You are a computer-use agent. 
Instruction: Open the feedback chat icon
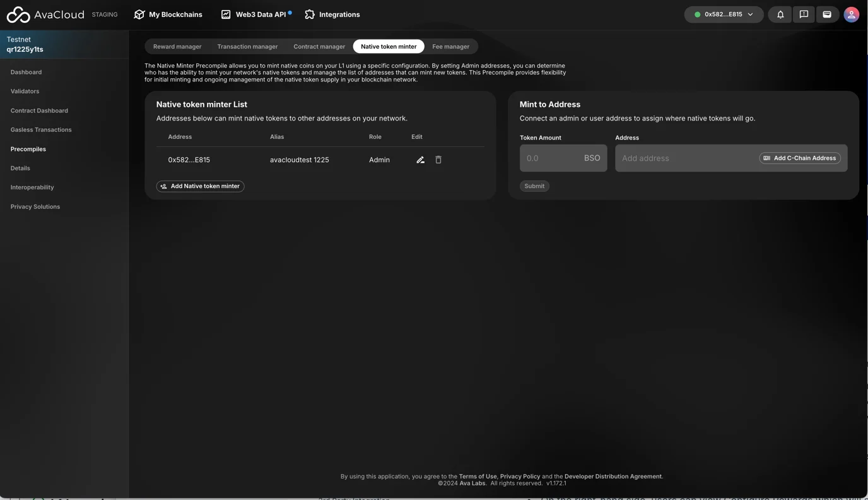(x=804, y=15)
